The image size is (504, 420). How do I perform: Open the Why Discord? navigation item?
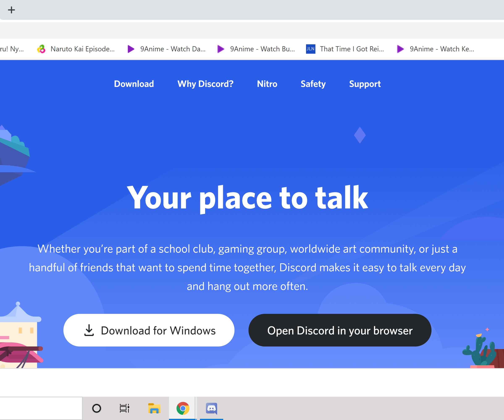pyautogui.click(x=205, y=84)
